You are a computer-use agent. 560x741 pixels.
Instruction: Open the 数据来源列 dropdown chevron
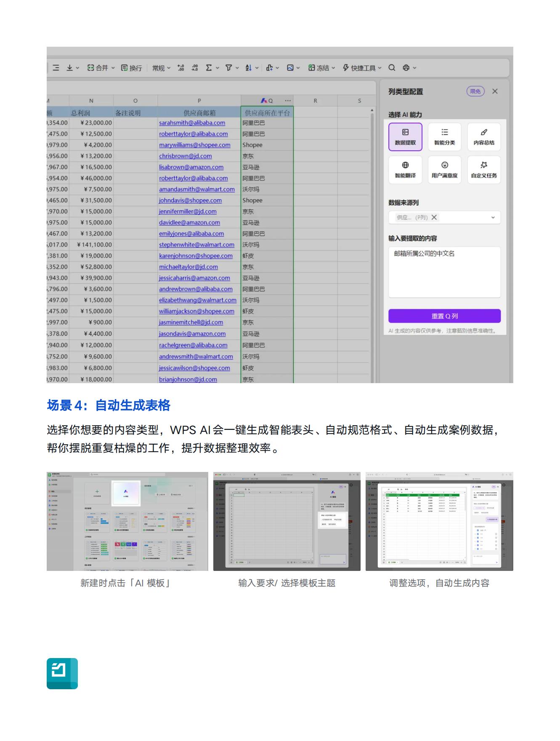click(493, 218)
